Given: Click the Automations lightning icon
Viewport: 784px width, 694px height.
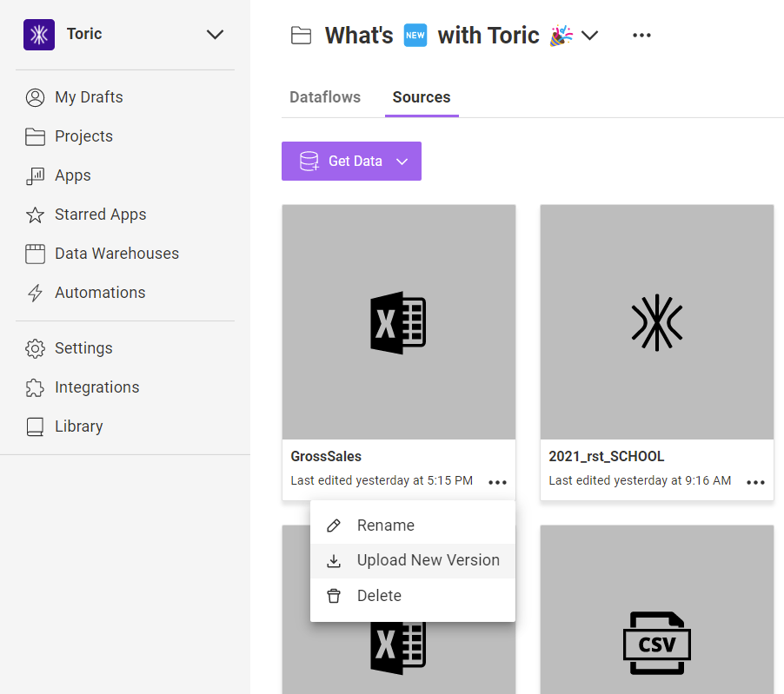Looking at the screenshot, I should [x=35, y=292].
